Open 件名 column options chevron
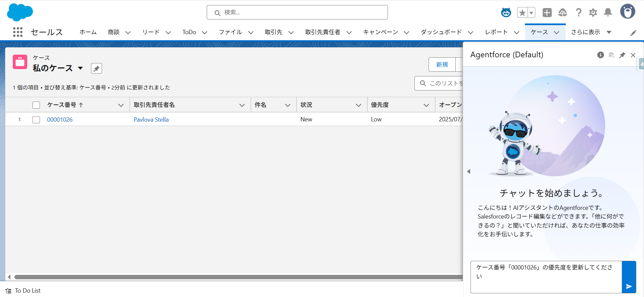 [288, 105]
